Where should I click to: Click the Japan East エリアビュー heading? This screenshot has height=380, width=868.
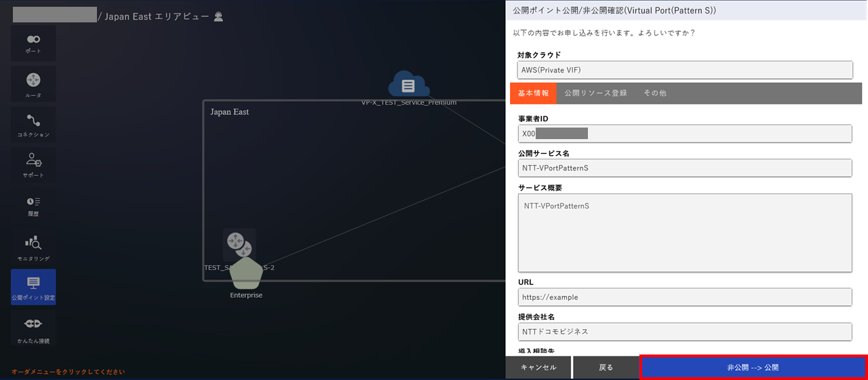(157, 16)
